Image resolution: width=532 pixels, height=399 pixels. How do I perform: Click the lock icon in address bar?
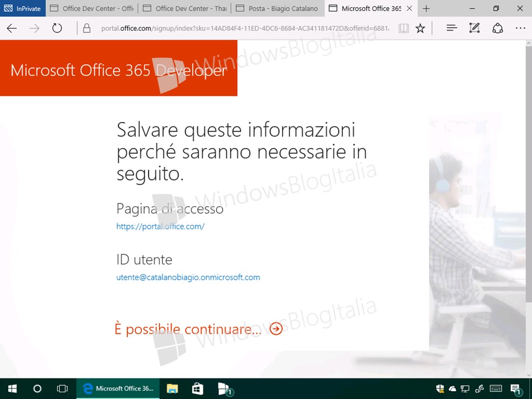pyautogui.click(x=86, y=28)
